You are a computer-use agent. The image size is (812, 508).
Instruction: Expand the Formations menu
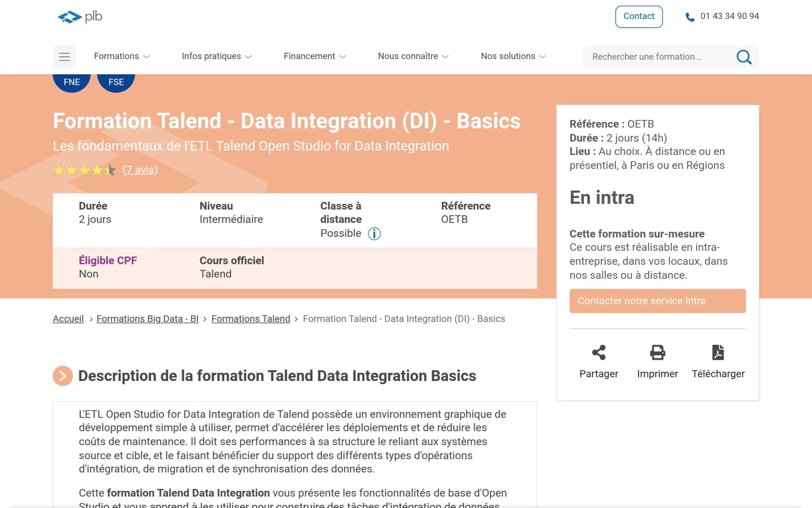pos(122,56)
